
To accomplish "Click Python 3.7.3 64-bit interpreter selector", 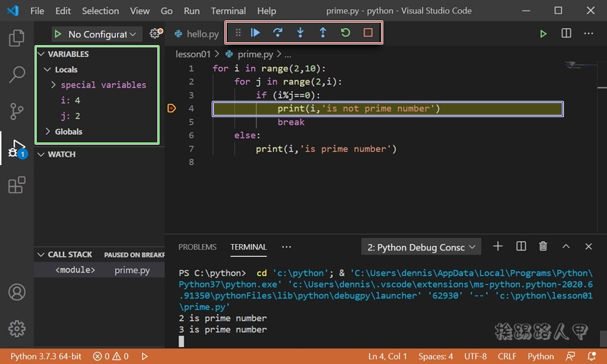I will tap(46, 356).
